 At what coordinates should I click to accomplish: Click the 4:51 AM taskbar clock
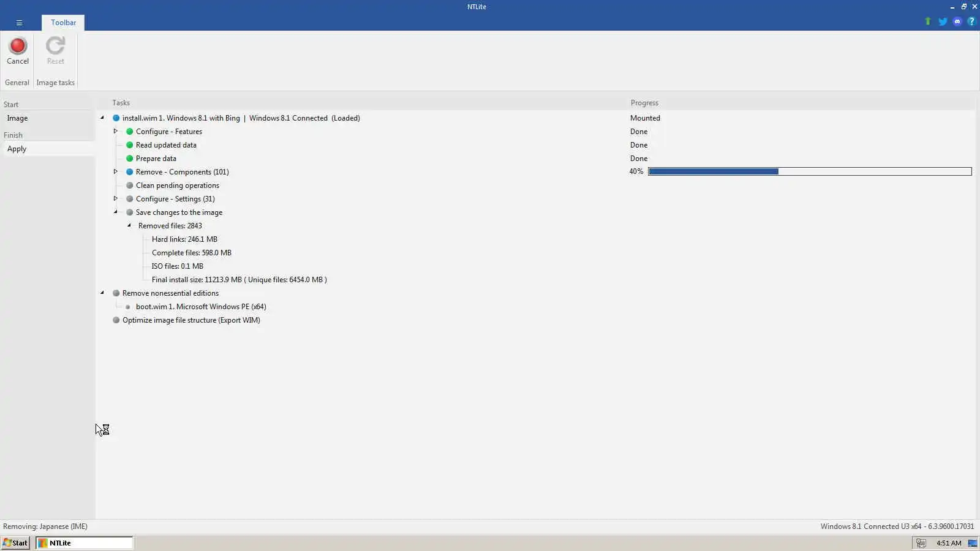tap(949, 543)
